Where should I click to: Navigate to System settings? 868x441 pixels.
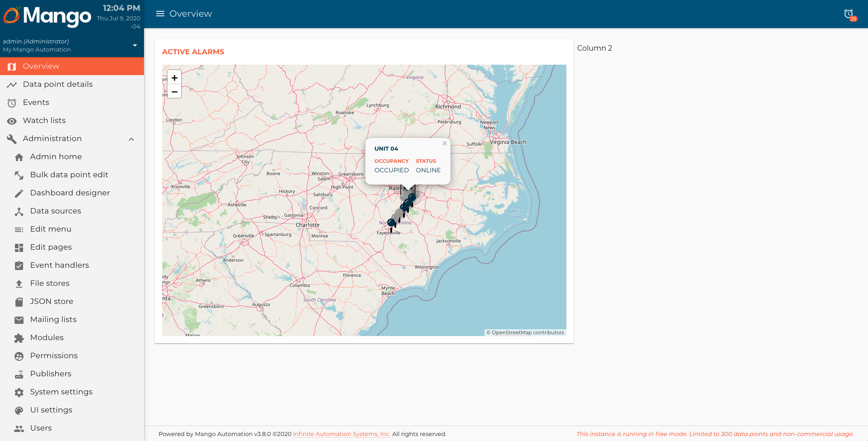pyautogui.click(x=72, y=392)
